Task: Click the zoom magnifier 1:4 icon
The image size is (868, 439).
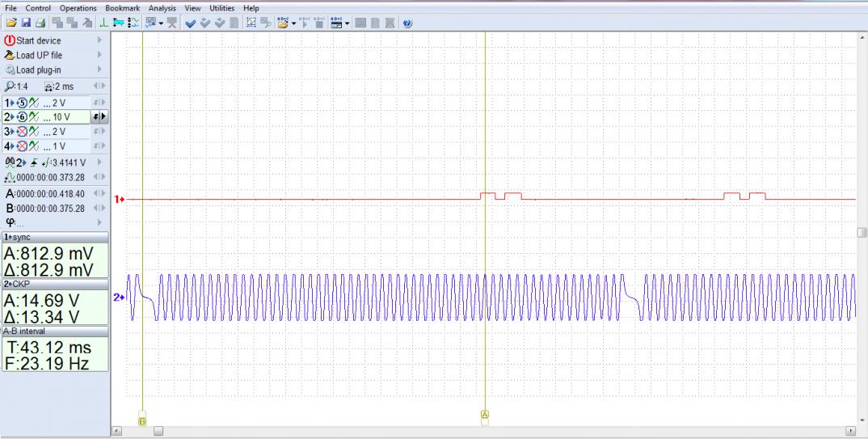Action: (9, 87)
